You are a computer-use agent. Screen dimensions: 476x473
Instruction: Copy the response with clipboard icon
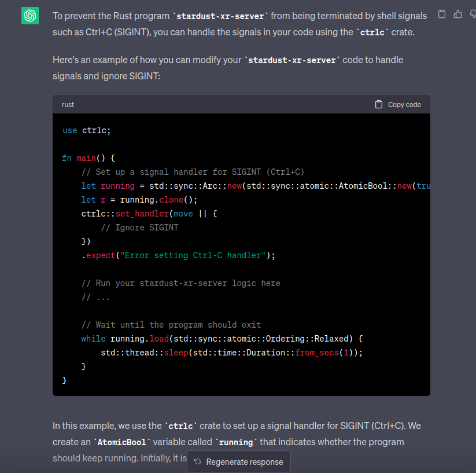[442, 14]
